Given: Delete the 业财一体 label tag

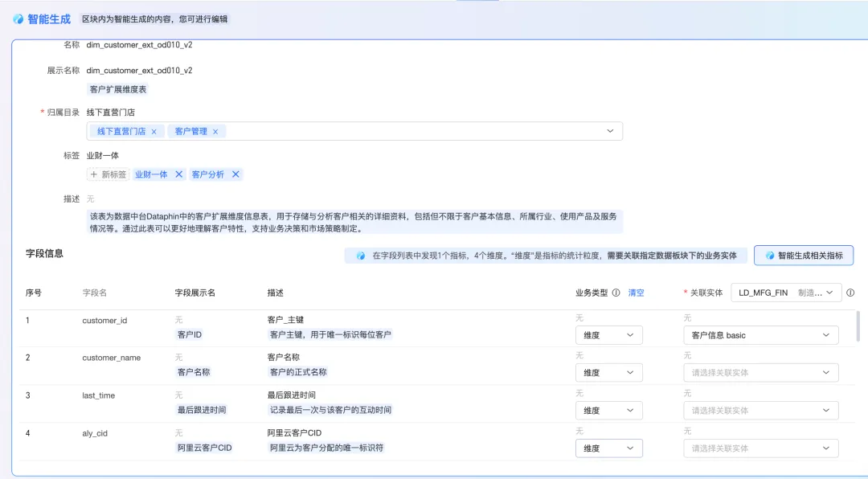Looking at the screenshot, I should (x=178, y=174).
